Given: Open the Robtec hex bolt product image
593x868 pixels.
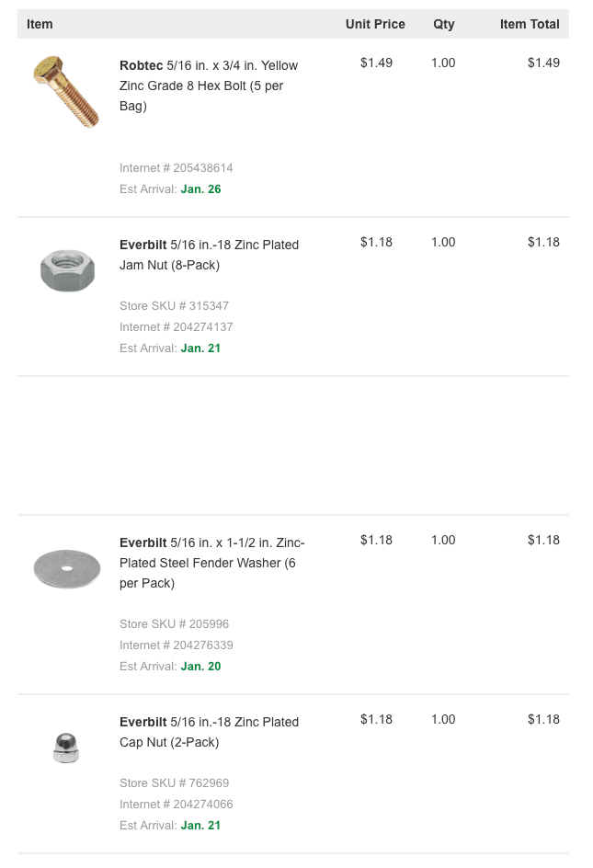Looking at the screenshot, I should click(x=66, y=92).
